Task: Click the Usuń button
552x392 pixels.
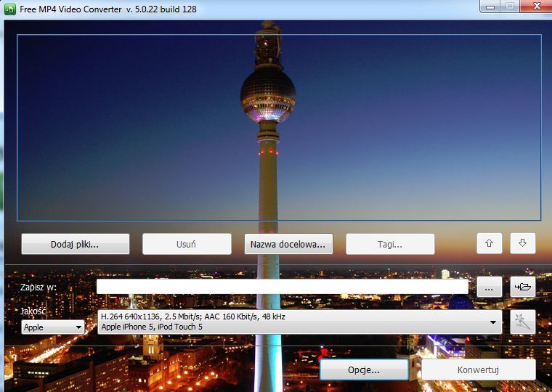Action: 187,244
